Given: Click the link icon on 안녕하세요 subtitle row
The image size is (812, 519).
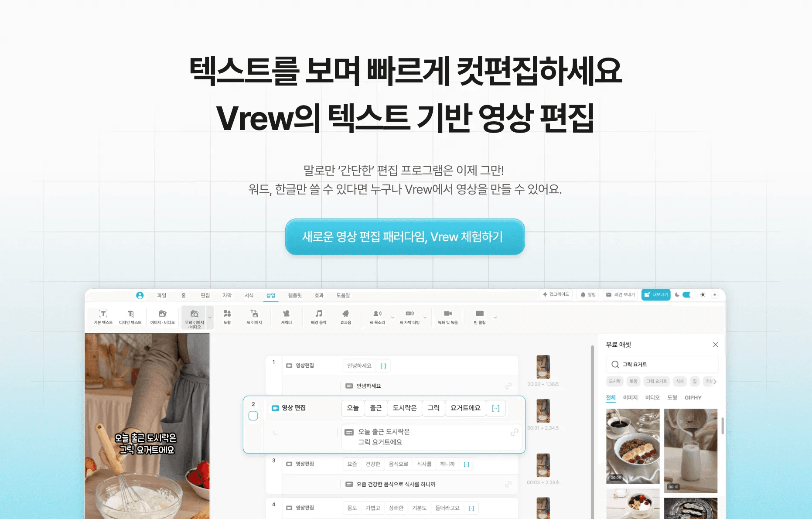Looking at the screenshot, I should point(508,386).
